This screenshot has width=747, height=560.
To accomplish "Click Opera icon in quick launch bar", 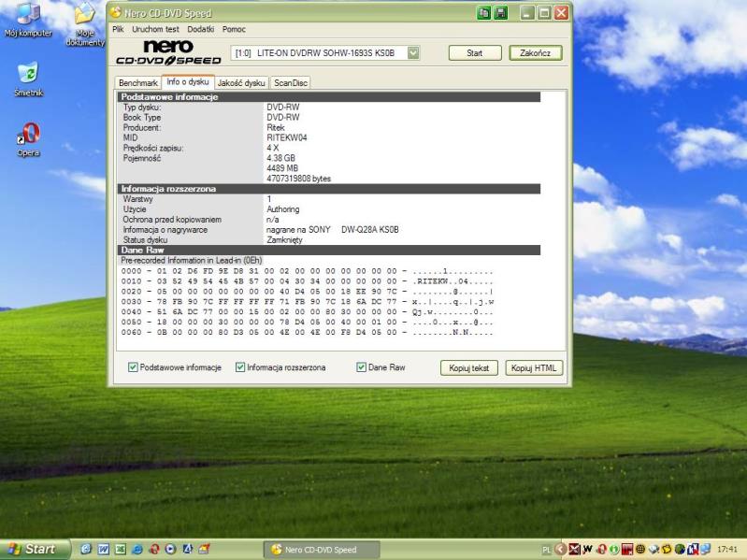I will pyautogui.click(x=154, y=549).
